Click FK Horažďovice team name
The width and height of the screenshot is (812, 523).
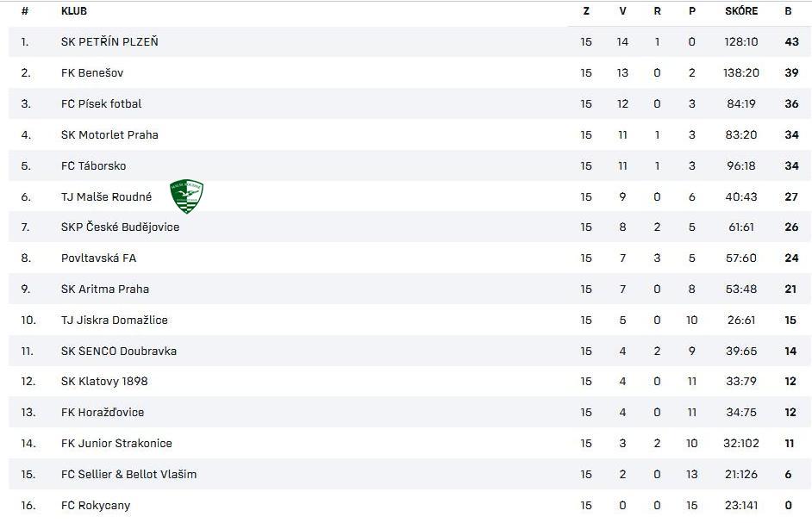pyautogui.click(x=103, y=412)
